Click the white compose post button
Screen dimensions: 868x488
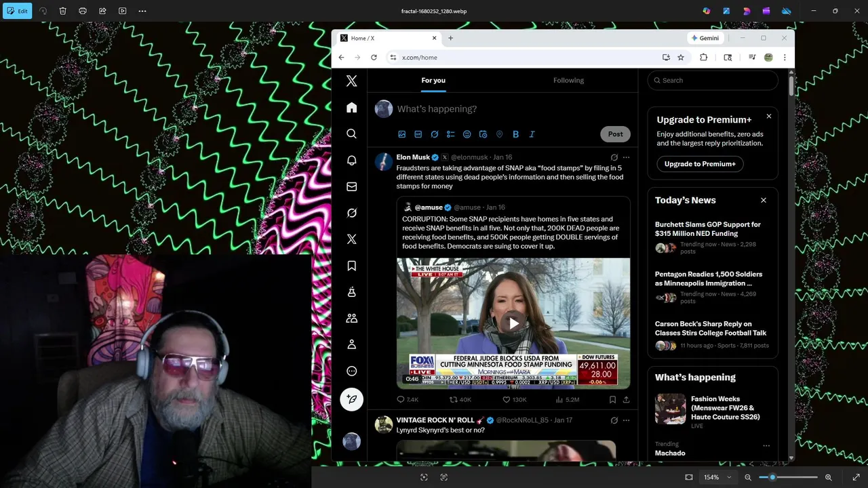click(351, 399)
